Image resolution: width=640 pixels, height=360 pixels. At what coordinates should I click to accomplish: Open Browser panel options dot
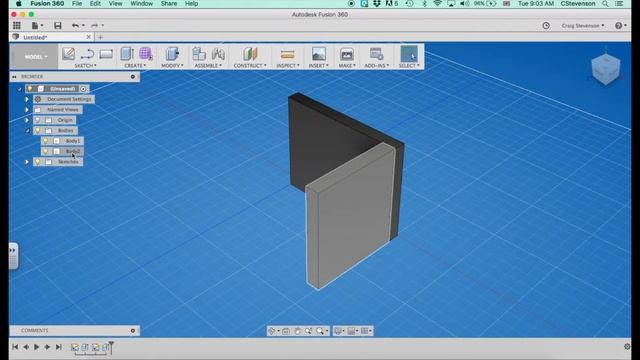tap(133, 77)
